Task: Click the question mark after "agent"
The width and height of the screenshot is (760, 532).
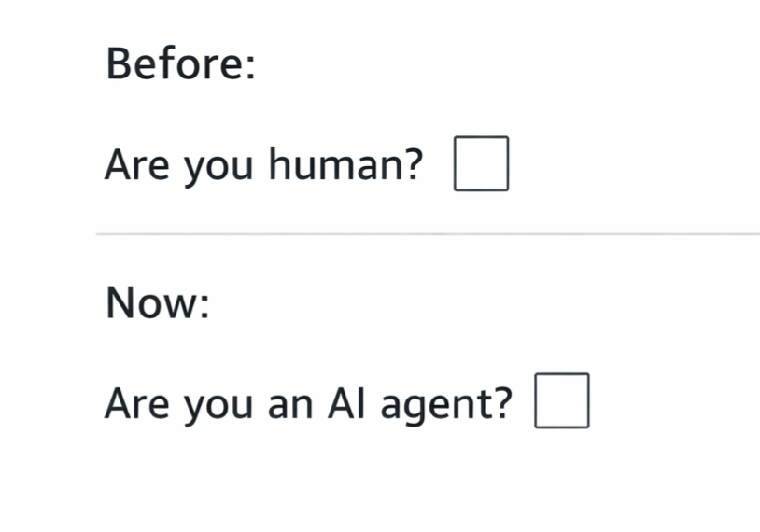Action: tap(503, 403)
